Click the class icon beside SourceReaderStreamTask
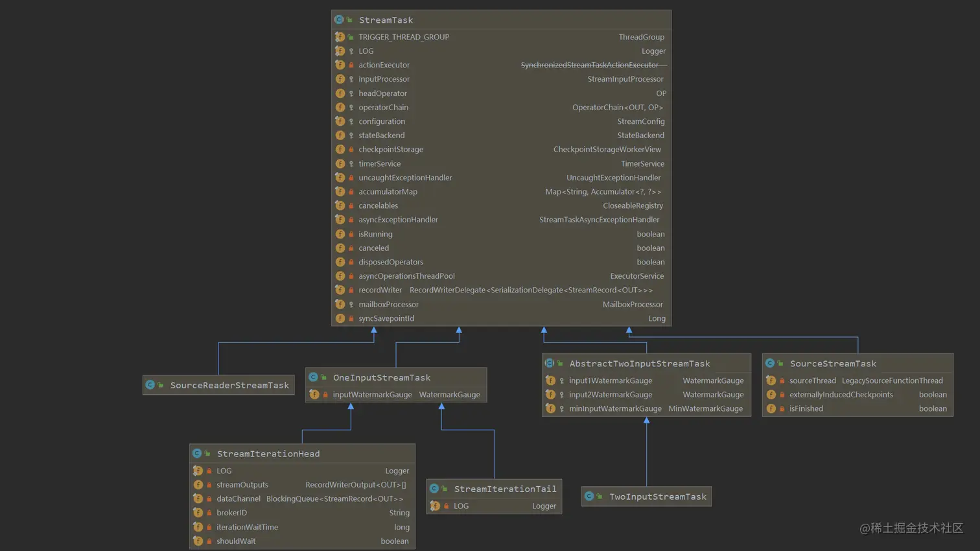This screenshot has width=980, height=551. point(150,385)
